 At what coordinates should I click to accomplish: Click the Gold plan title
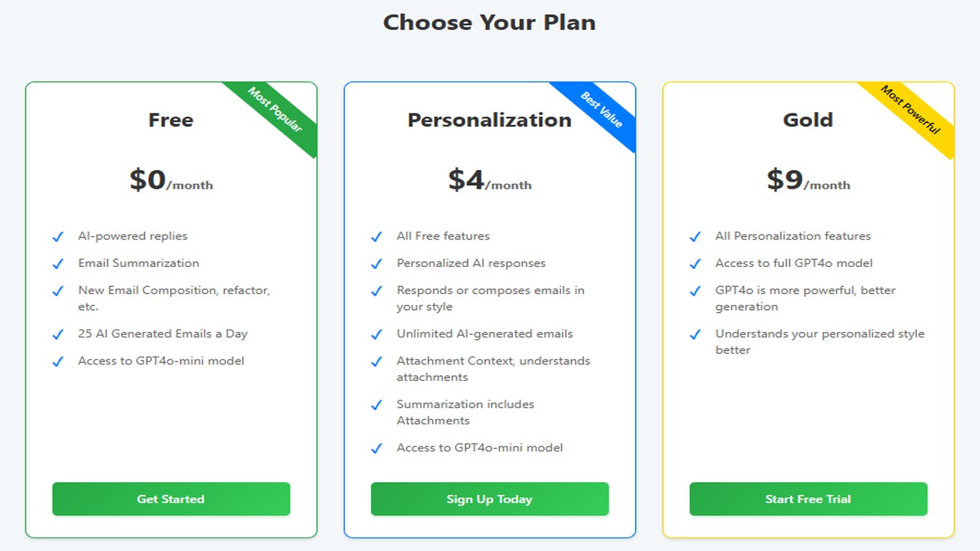pos(808,120)
